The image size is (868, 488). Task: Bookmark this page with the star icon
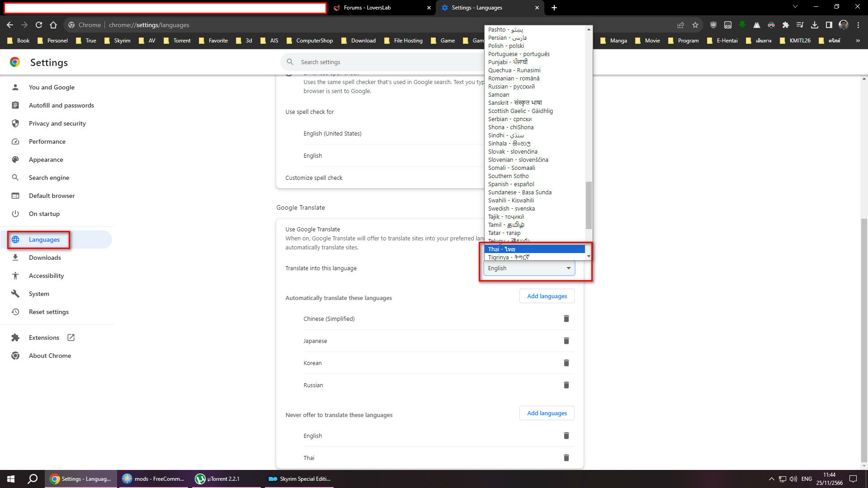pos(695,25)
